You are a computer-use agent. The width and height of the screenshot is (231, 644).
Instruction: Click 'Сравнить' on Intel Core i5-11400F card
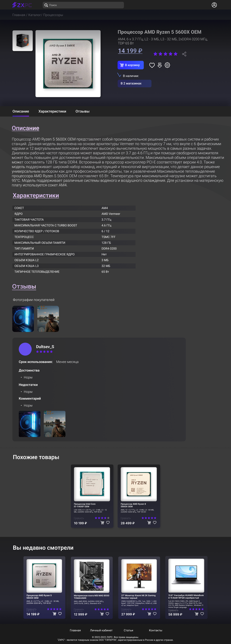[x=78, y=518]
